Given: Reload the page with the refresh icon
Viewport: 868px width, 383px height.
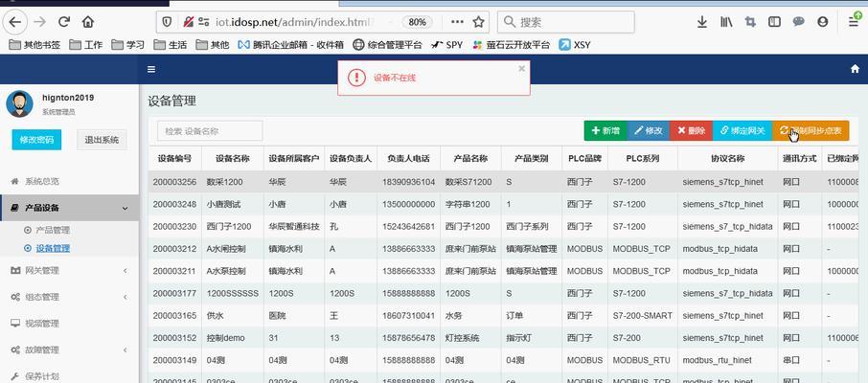Looking at the screenshot, I should pyautogui.click(x=64, y=22).
